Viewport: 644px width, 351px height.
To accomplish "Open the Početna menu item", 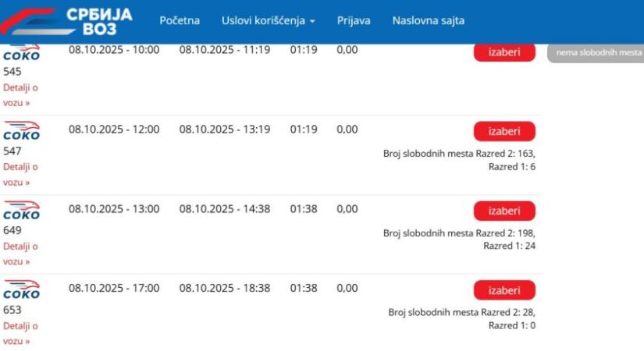I will [x=180, y=20].
